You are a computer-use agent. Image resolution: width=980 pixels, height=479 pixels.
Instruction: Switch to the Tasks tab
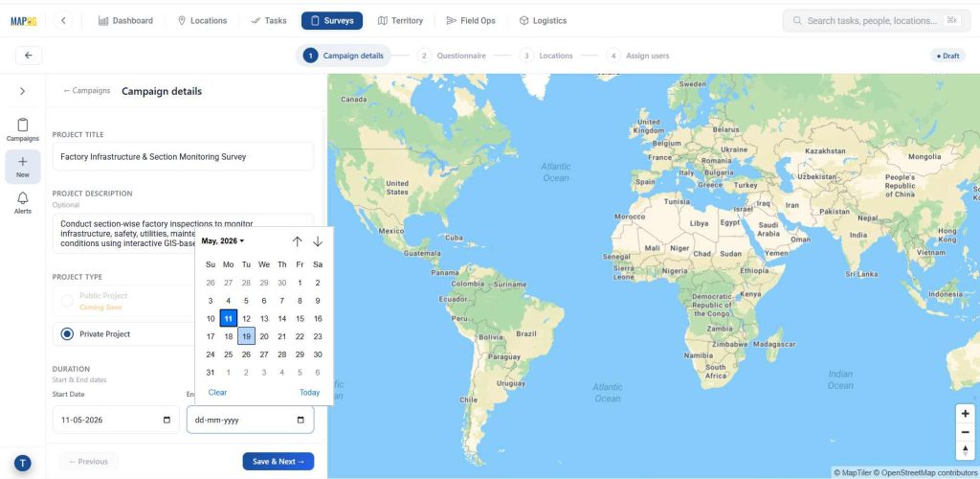(269, 21)
